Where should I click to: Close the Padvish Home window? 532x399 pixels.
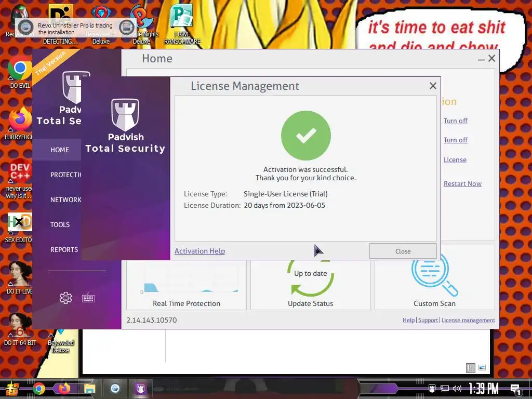click(491, 58)
